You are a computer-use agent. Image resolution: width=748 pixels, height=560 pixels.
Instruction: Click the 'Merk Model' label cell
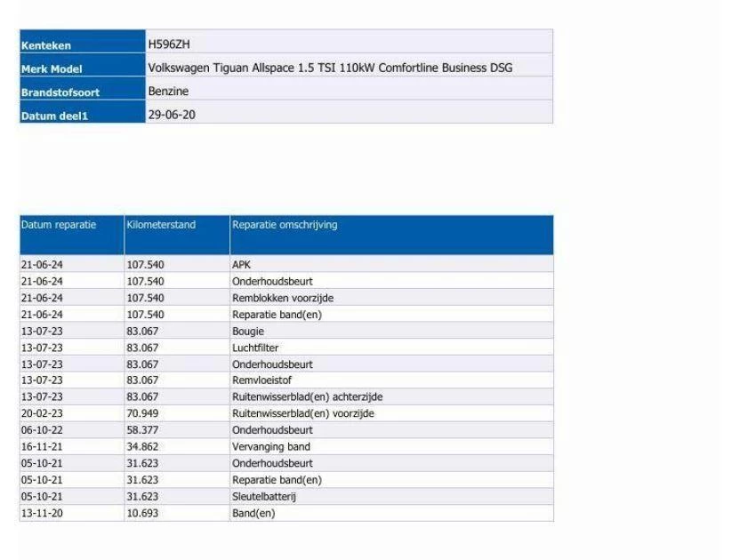[x=83, y=64]
